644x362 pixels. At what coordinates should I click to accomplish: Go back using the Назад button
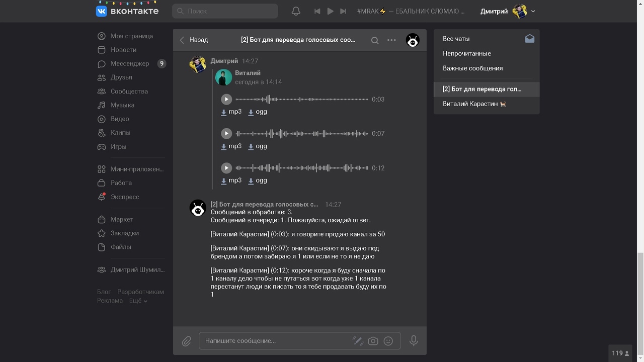pyautogui.click(x=194, y=40)
